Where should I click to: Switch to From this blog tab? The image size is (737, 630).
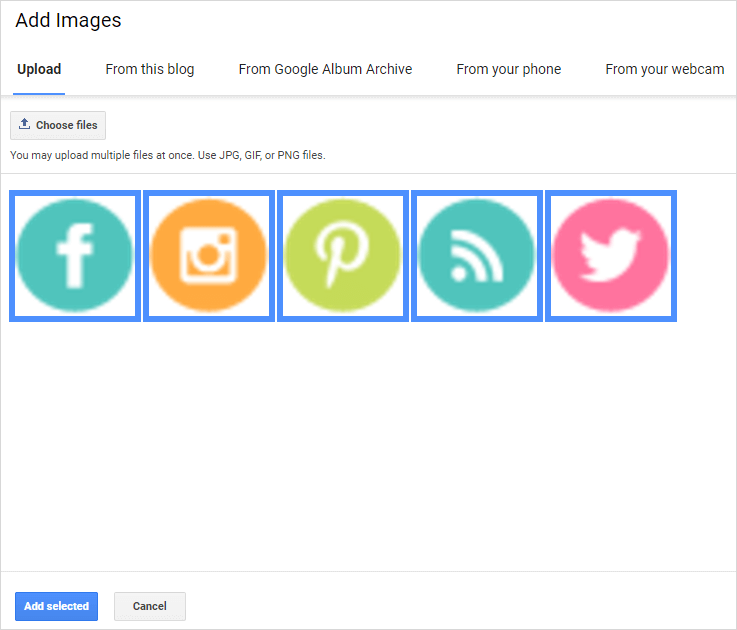click(x=149, y=69)
